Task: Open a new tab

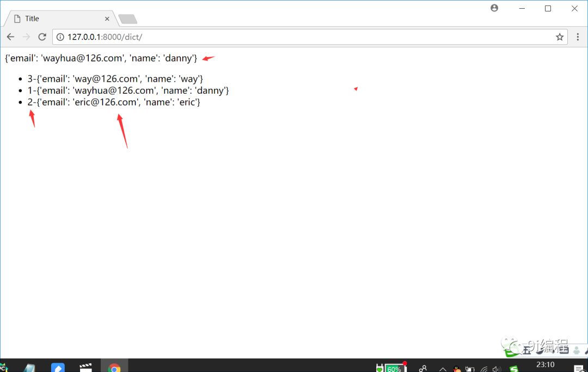Action: (x=127, y=19)
